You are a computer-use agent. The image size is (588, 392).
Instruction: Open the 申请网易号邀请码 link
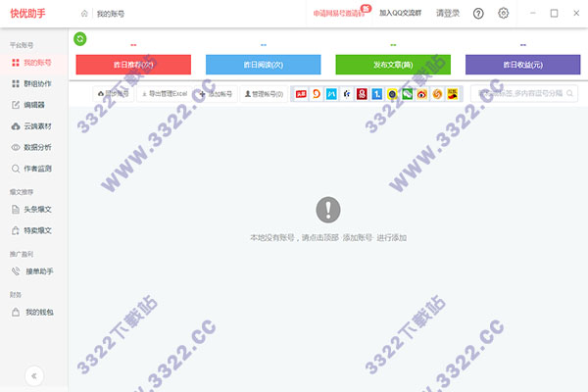(x=339, y=14)
